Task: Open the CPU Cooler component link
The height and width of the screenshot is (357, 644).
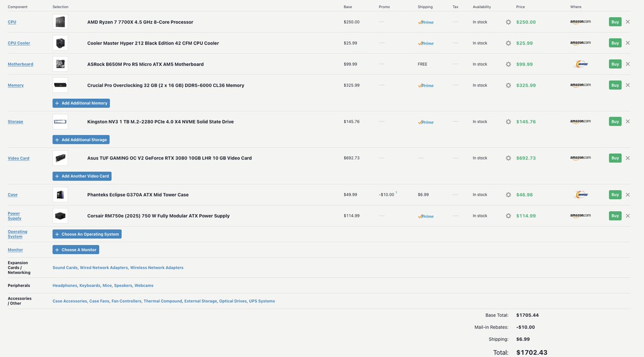Action: (x=19, y=43)
